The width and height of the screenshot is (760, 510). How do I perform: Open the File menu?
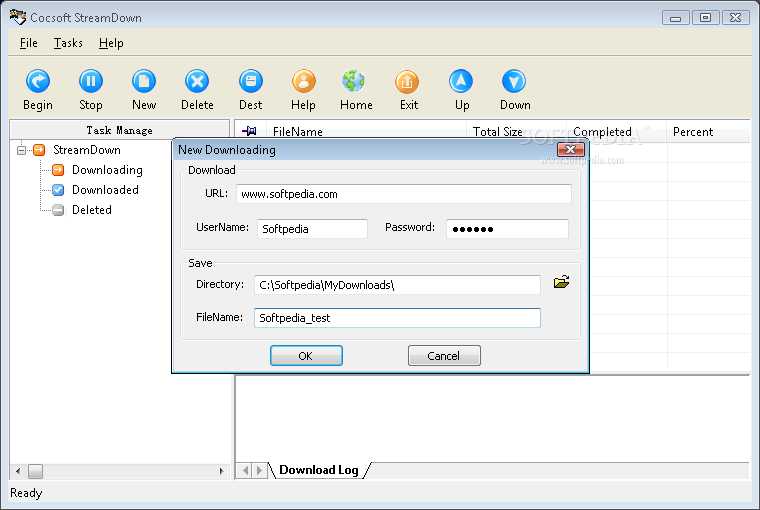29,43
